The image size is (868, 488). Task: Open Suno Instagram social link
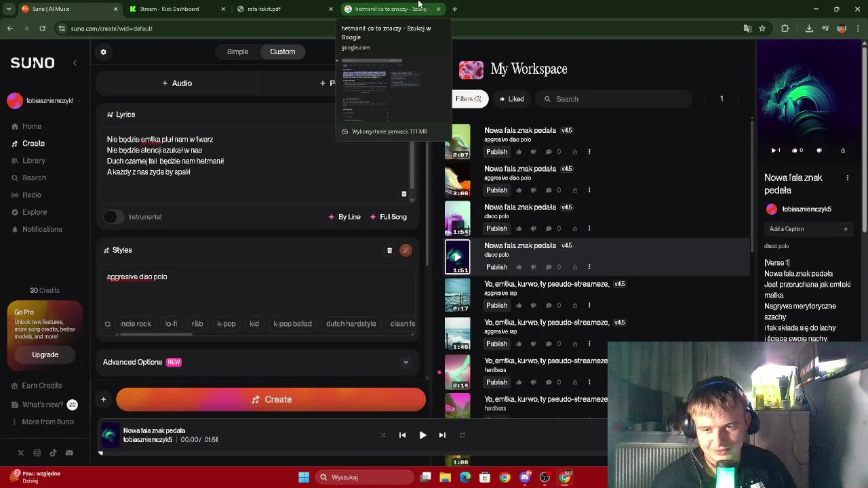(x=37, y=453)
